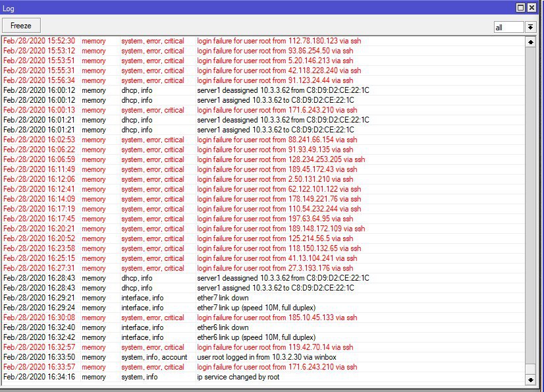Viewport: 544px width, 392px height.
Task: Select the 16:00:12 deassigned 10.3.3.62 row
Action: pos(263,90)
